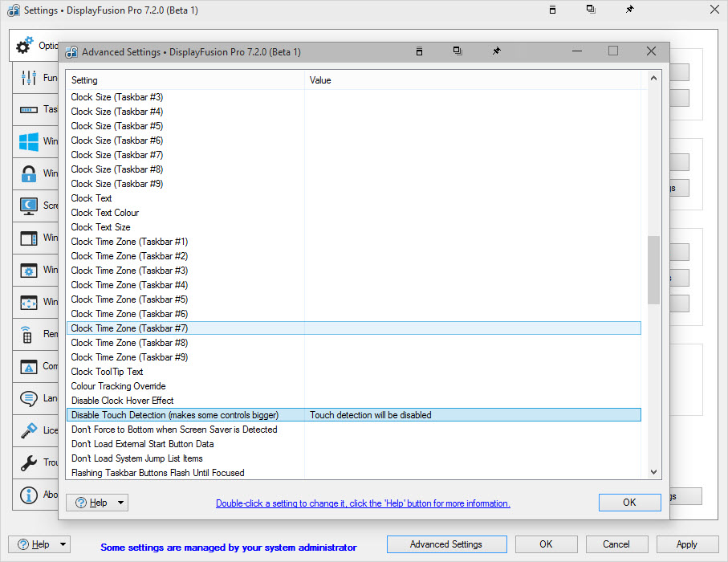Click the pin icon in Advanced Settings title bar
This screenshot has height=562, width=728.
[496, 51]
